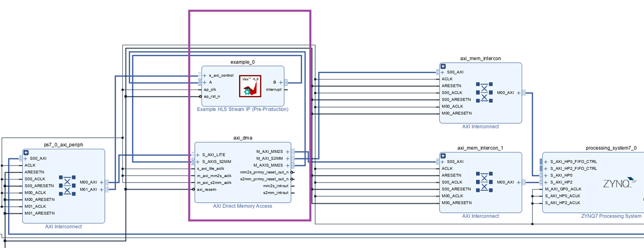Select the axi_mem_intercon_1 block title
Image resolution: width=644 pixels, height=248 pixels.
point(480,148)
